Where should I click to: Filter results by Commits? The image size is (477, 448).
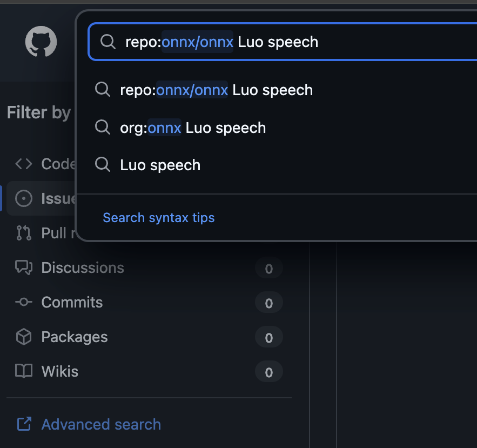click(x=72, y=302)
